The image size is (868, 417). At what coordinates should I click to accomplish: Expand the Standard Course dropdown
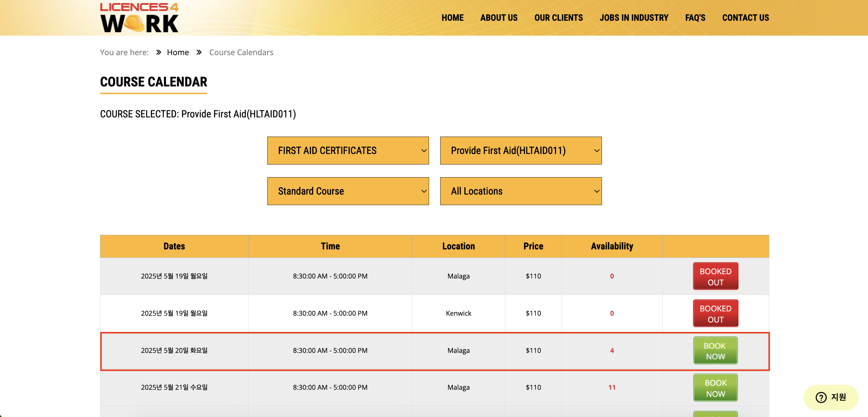coord(348,191)
